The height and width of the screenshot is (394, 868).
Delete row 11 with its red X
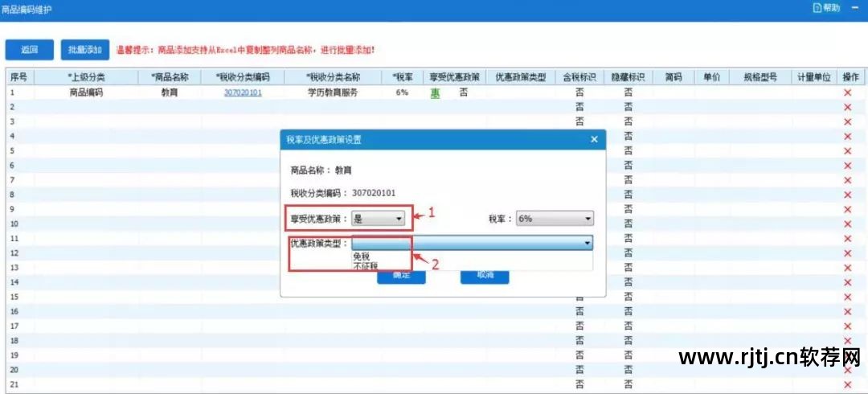(847, 238)
